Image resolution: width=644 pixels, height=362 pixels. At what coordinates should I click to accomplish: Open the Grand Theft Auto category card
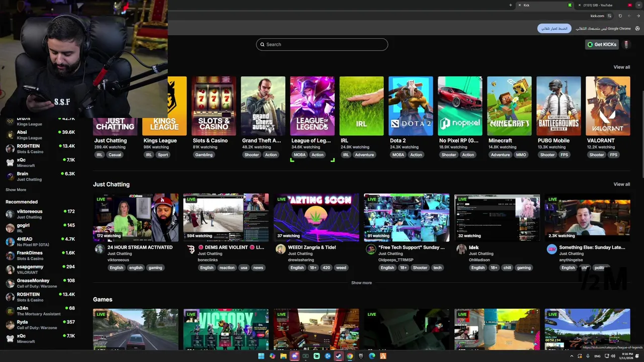point(263,106)
